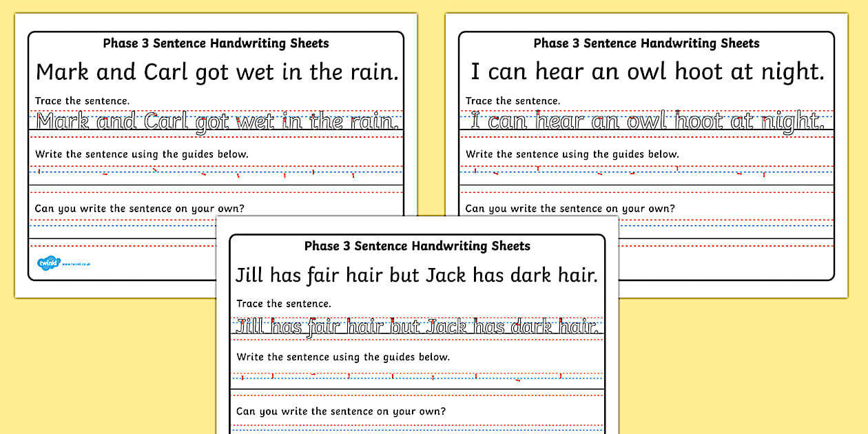Select the Jill worksheet title heading
Screen dimensions: 868x434
pos(417,245)
